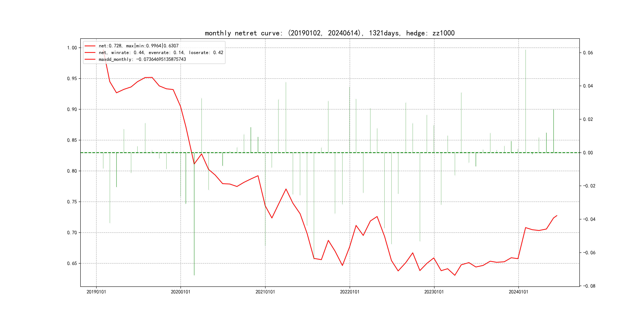Click the -0.04 right y-axis tick label
The image size is (644, 322).
589,219
